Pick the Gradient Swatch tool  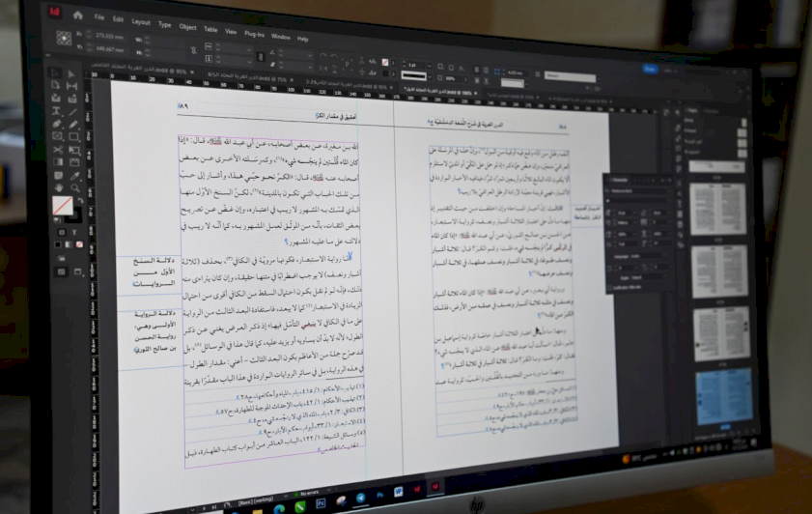[58, 162]
